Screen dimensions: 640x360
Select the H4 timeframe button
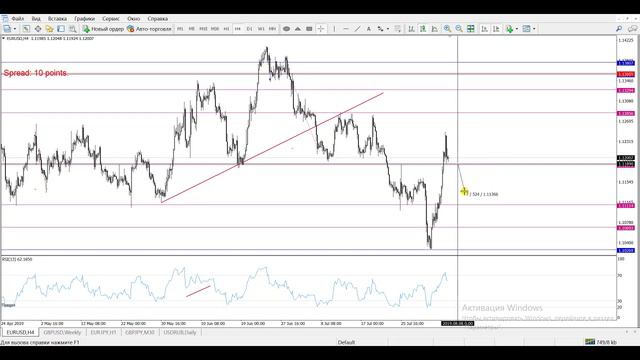point(238,29)
